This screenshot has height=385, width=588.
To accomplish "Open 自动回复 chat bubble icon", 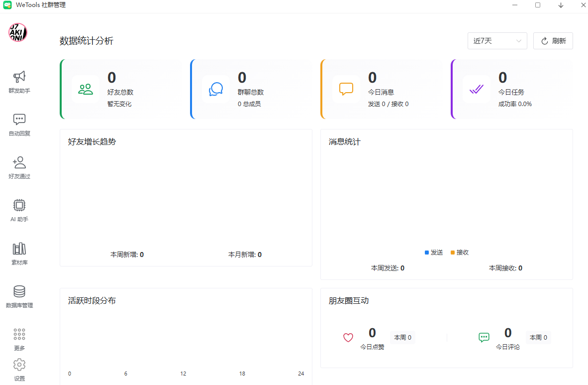I will pyautogui.click(x=19, y=120).
